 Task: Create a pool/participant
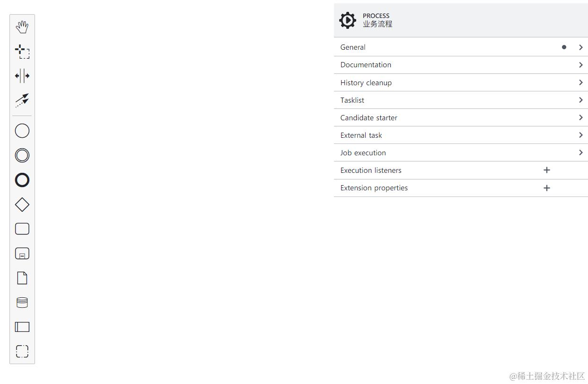22,327
